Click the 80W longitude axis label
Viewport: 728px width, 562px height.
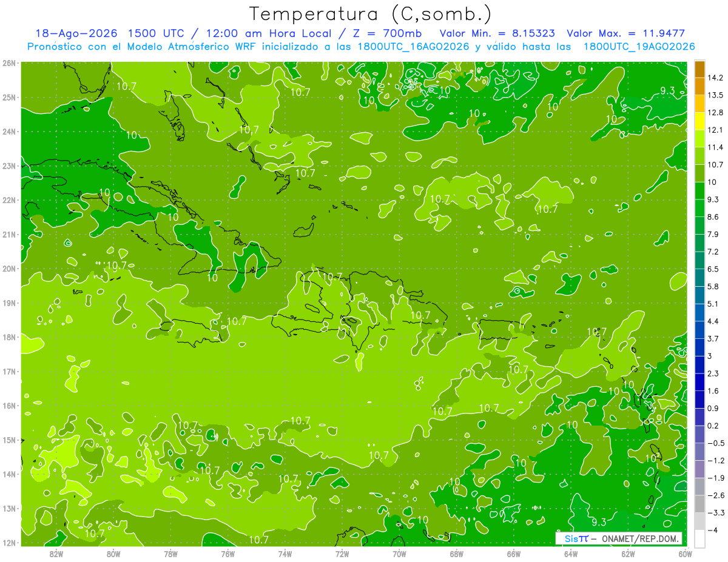[113, 554]
